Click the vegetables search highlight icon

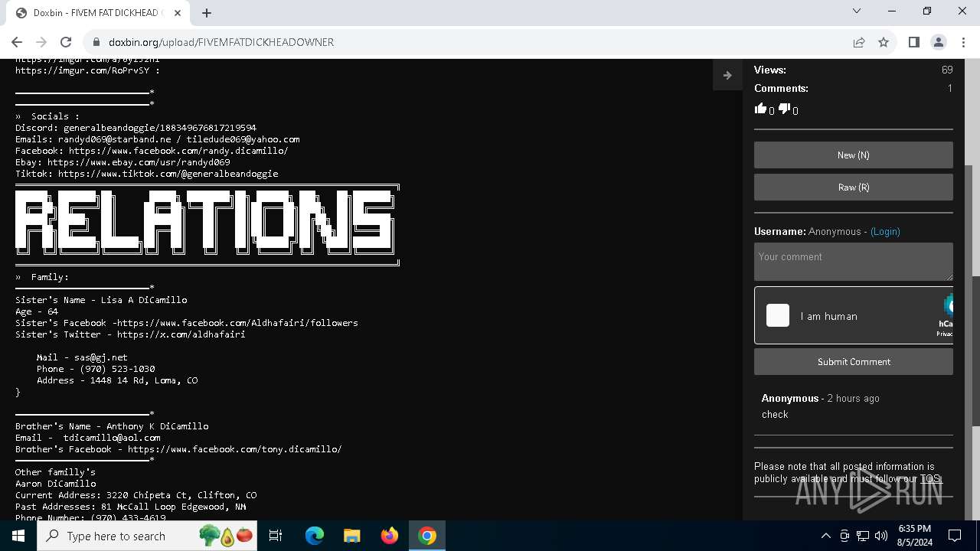(x=226, y=536)
